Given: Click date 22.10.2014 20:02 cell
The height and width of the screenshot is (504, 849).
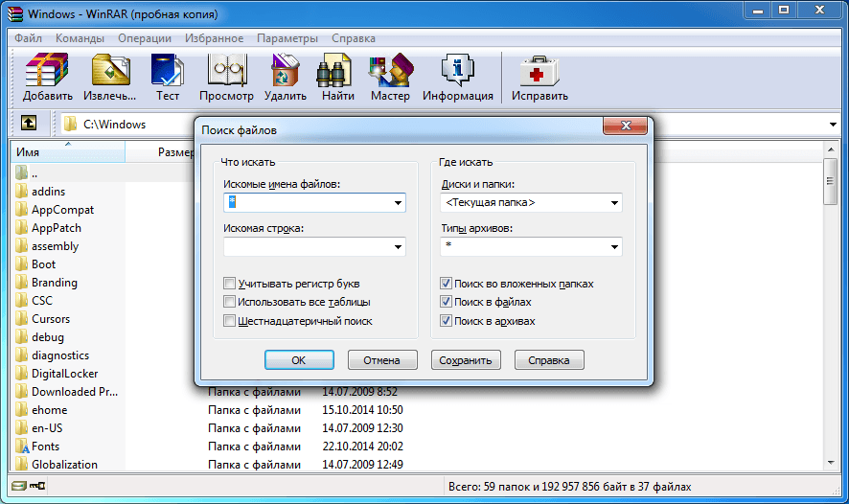Looking at the screenshot, I should point(362,447).
